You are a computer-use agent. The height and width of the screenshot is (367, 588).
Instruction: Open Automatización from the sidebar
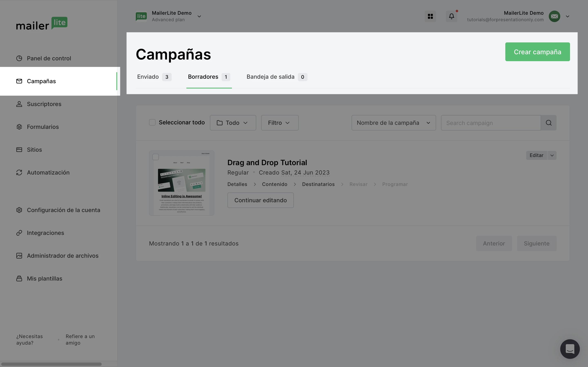(x=48, y=172)
